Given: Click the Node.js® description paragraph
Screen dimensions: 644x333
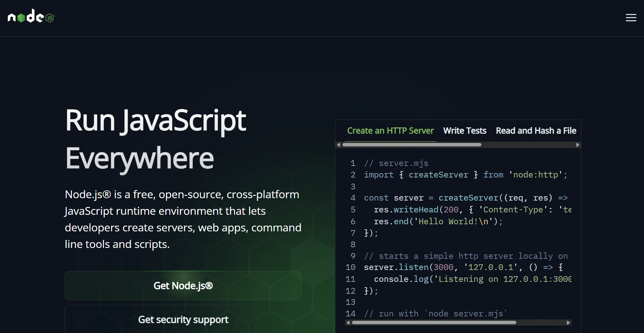Looking at the screenshot, I should click(x=183, y=219).
